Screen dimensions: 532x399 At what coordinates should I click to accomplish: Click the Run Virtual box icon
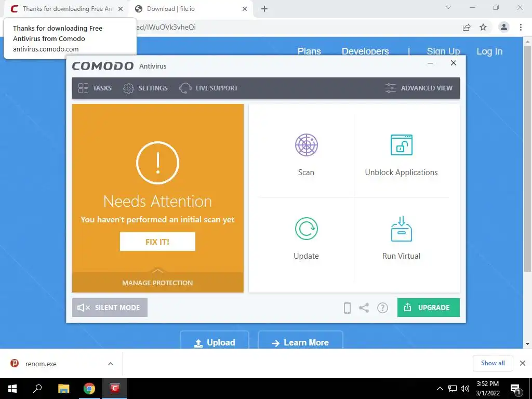(402, 229)
